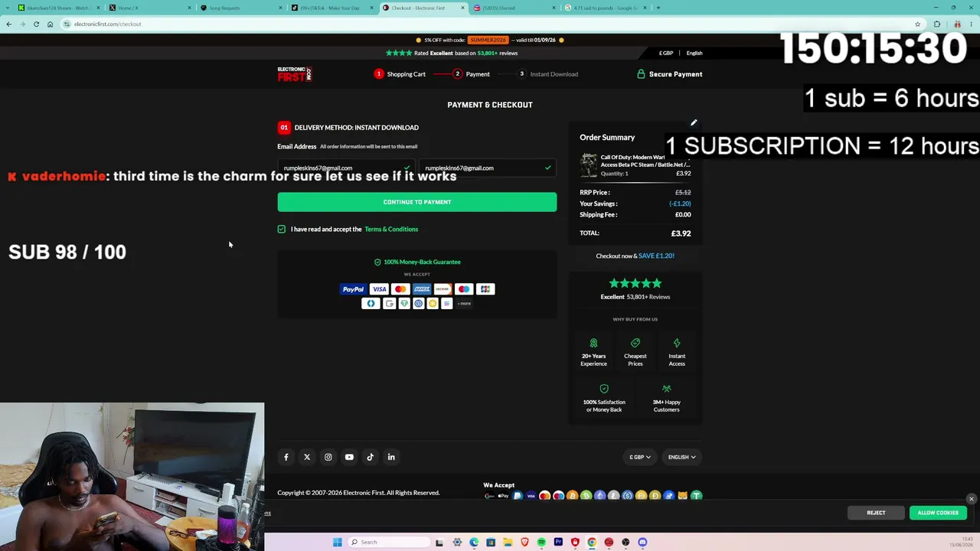The image size is (980, 551).
Task: Click the browser address bar
Action: tap(490, 24)
